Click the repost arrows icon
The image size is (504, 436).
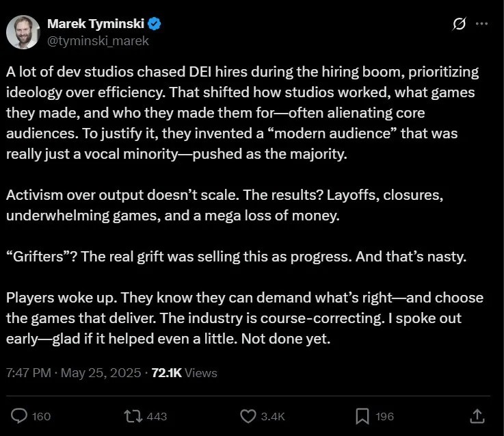[131, 415]
